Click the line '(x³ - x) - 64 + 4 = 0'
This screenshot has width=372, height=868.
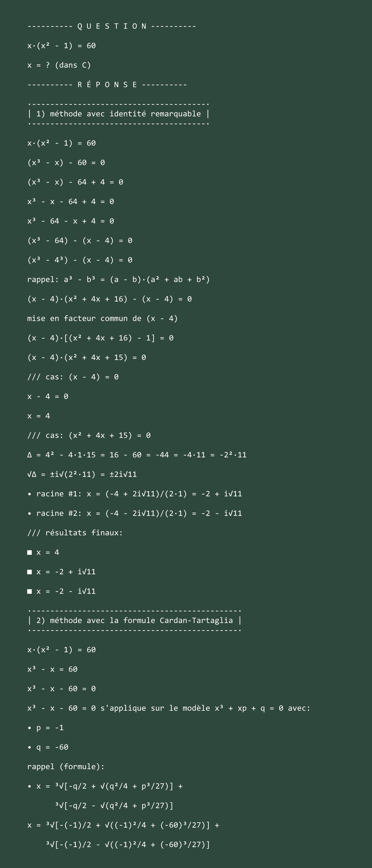tap(75, 182)
